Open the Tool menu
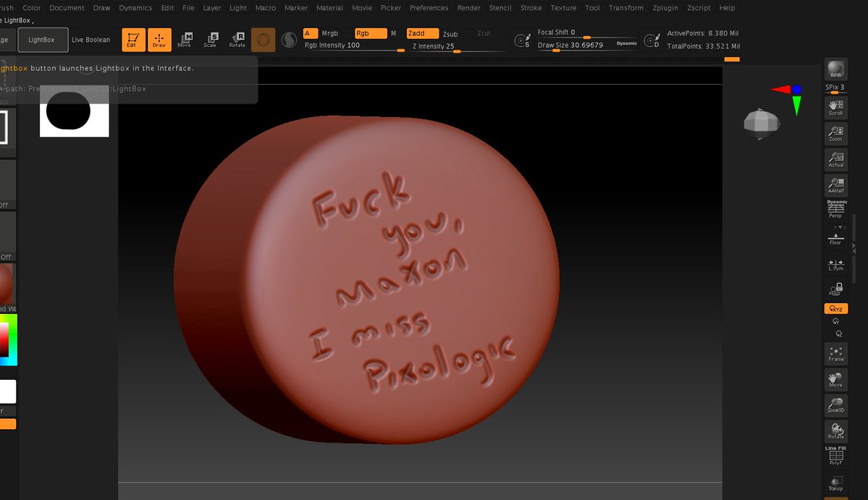The height and width of the screenshot is (500, 868). coord(592,8)
